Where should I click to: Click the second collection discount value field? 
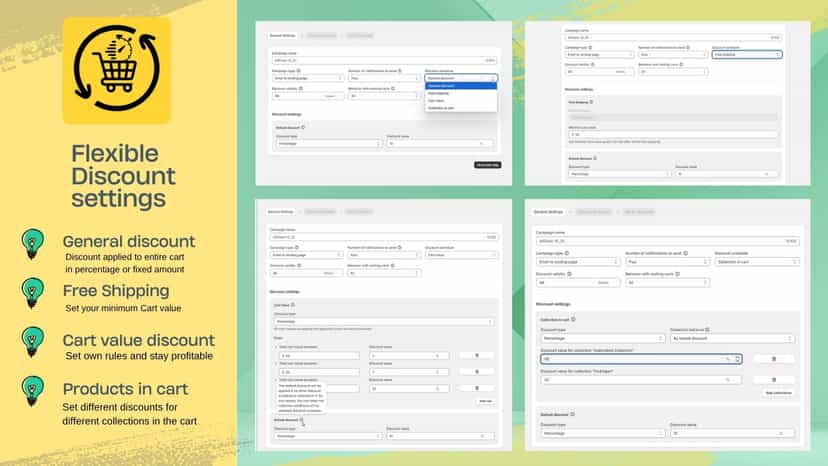pos(641,380)
